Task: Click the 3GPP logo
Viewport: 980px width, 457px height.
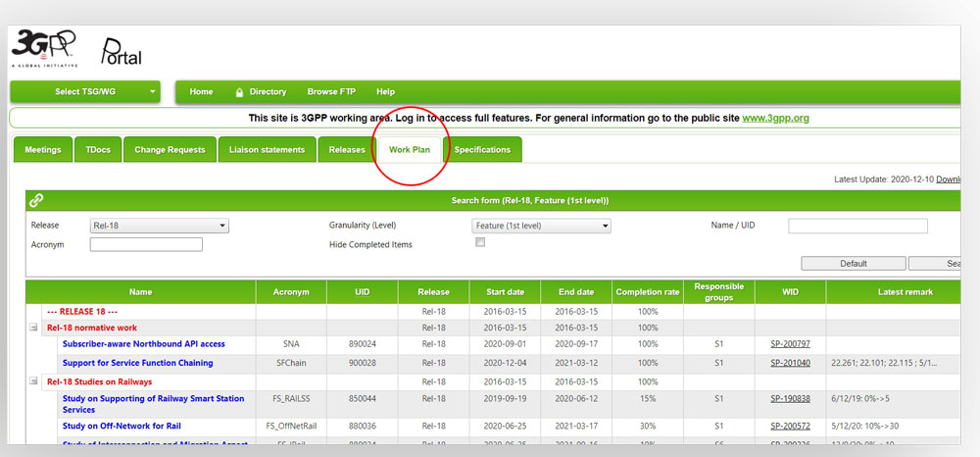Action: tap(44, 49)
